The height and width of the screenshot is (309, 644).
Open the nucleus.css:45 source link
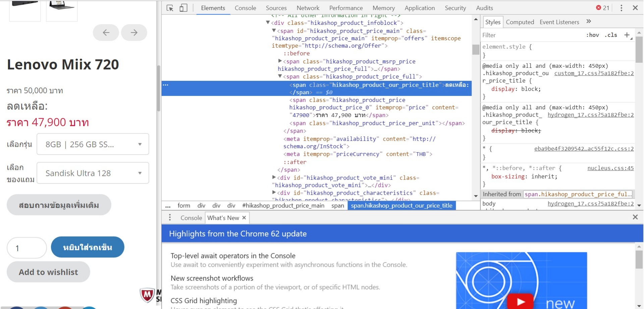point(610,168)
